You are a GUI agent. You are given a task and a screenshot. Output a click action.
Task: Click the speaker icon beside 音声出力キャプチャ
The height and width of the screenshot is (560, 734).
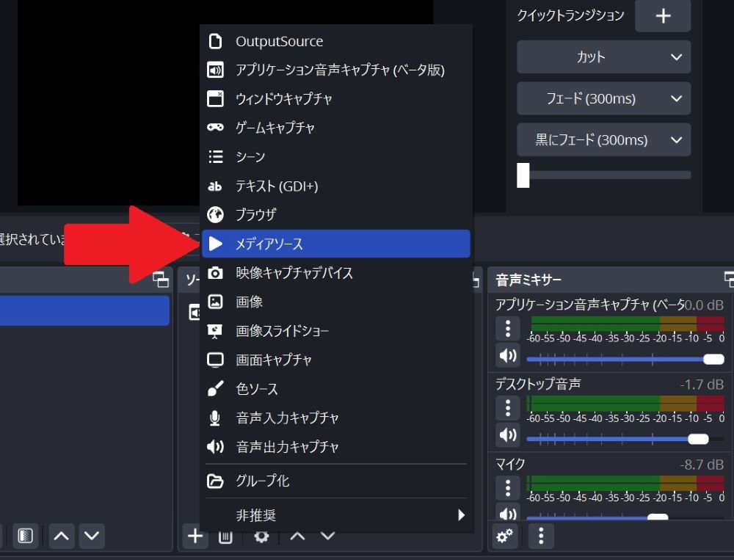(215, 447)
